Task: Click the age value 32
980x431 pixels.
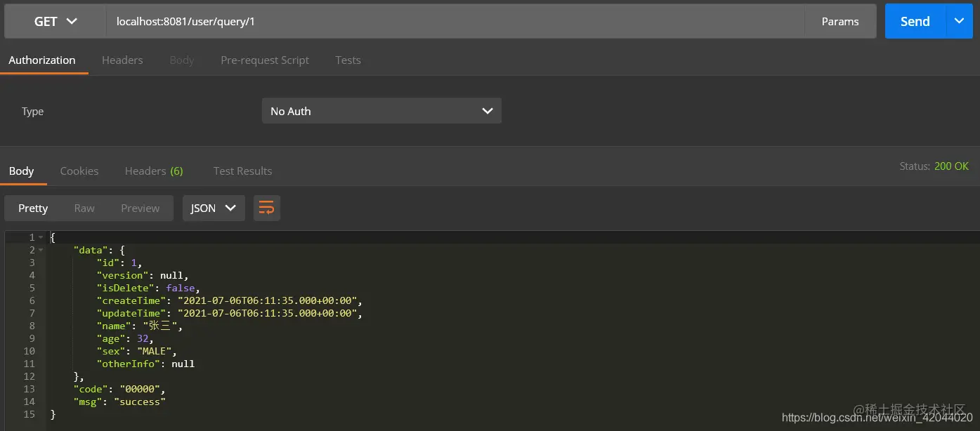Action: tap(143, 338)
